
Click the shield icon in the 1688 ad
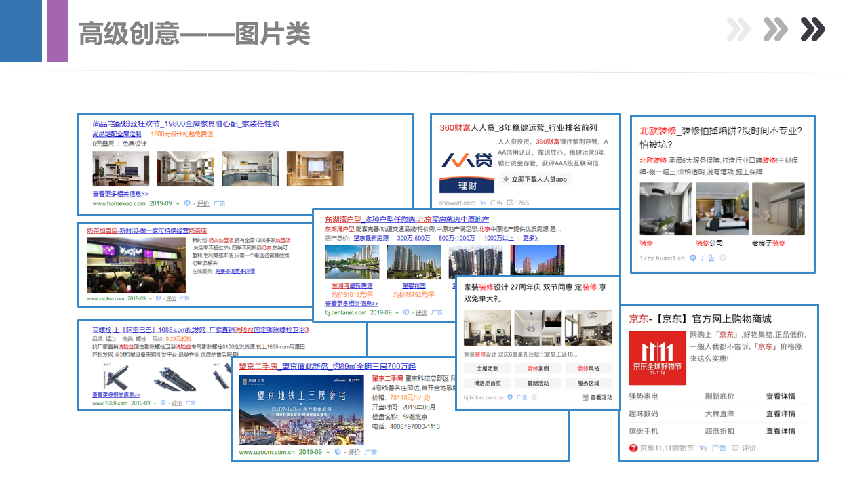click(161, 403)
